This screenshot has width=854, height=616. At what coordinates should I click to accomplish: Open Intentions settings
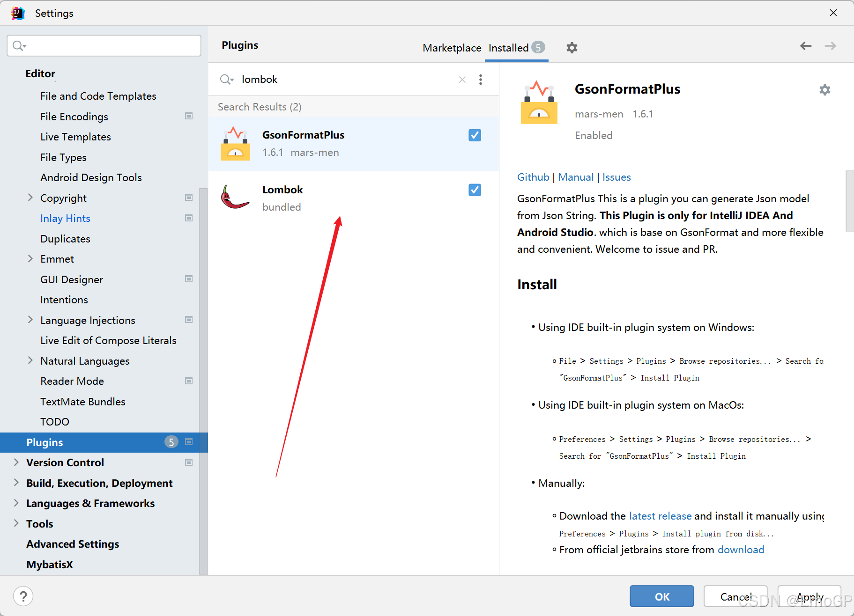pyautogui.click(x=64, y=300)
